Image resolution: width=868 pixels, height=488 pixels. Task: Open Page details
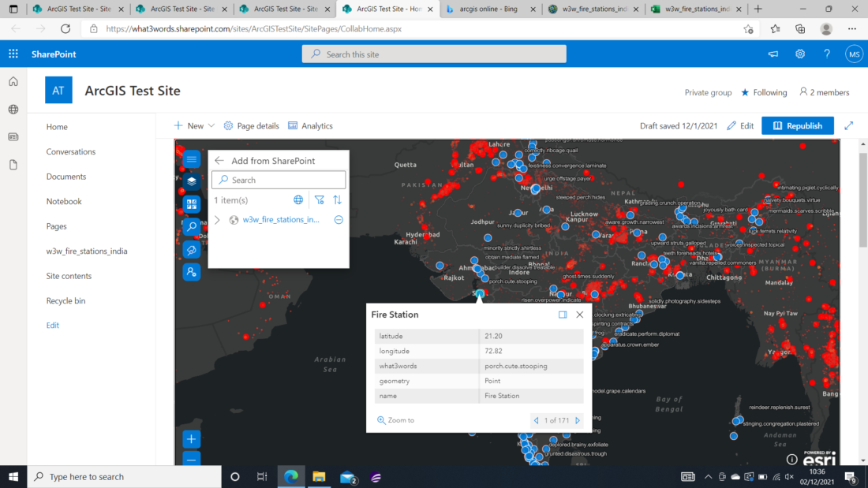click(251, 126)
